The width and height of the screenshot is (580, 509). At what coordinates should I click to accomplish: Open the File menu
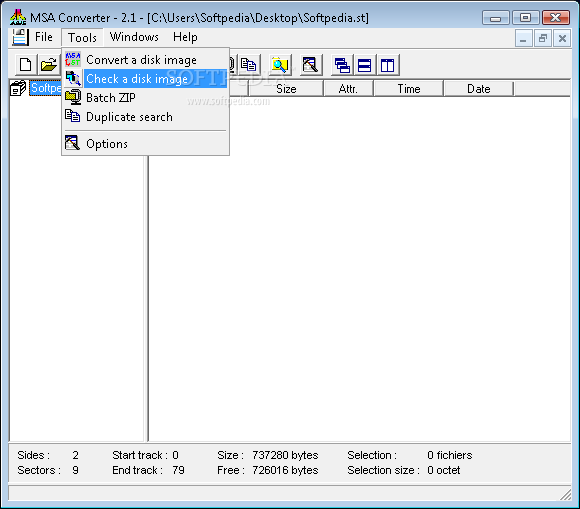(44, 37)
